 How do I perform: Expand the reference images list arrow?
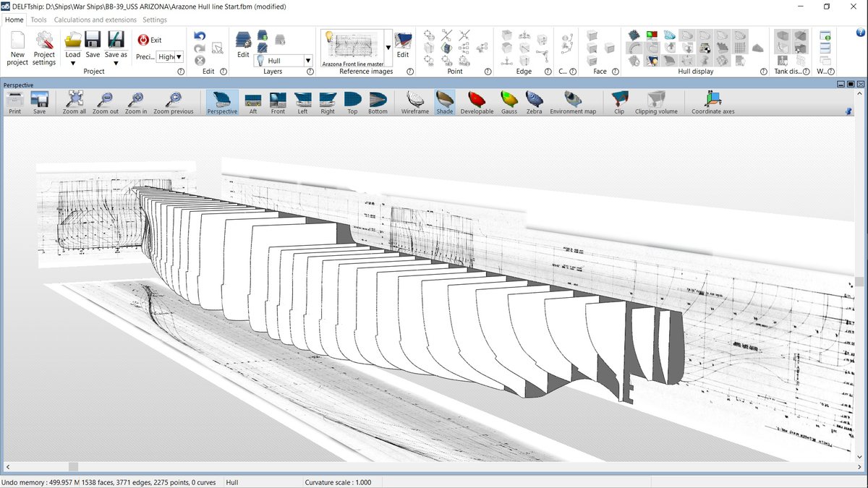[388, 48]
